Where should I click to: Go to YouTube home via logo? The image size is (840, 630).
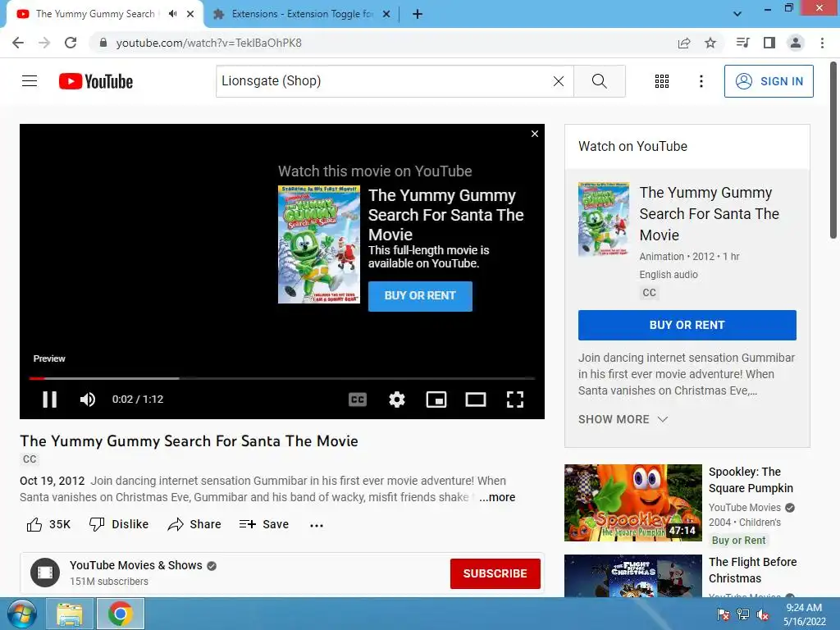point(96,81)
